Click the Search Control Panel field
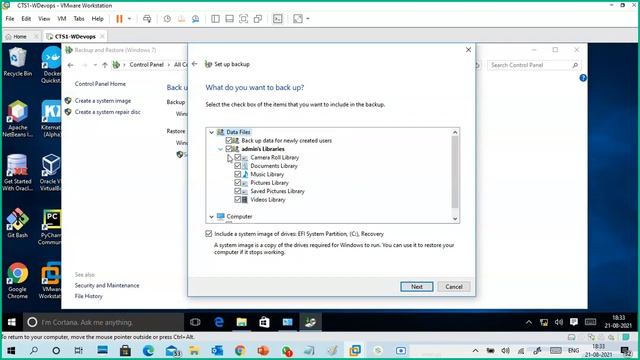This screenshot has height=360, width=640. click(533, 65)
